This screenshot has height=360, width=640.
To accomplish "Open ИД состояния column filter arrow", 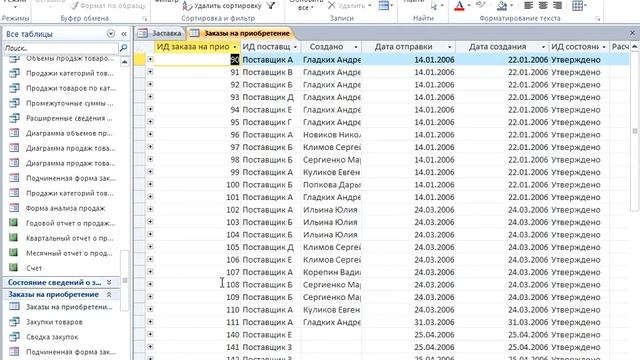I will [x=604, y=47].
